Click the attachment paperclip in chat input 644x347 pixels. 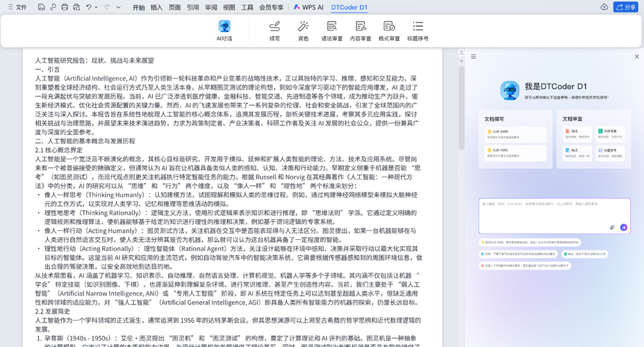pyautogui.click(x=612, y=227)
